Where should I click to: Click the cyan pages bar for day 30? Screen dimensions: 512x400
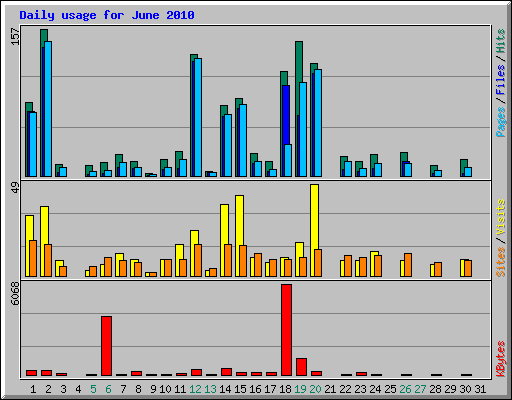[468, 172]
